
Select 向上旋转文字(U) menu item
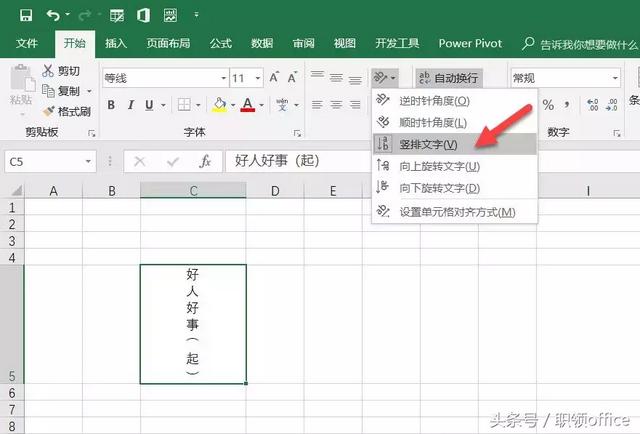point(455,166)
